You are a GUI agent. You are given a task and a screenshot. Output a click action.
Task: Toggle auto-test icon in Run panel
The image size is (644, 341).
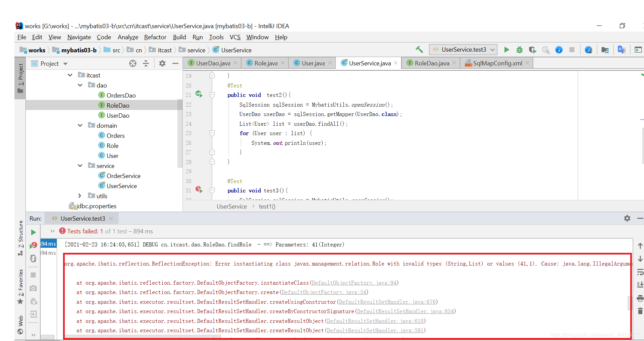pyautogui.click(x=33, y=259)
